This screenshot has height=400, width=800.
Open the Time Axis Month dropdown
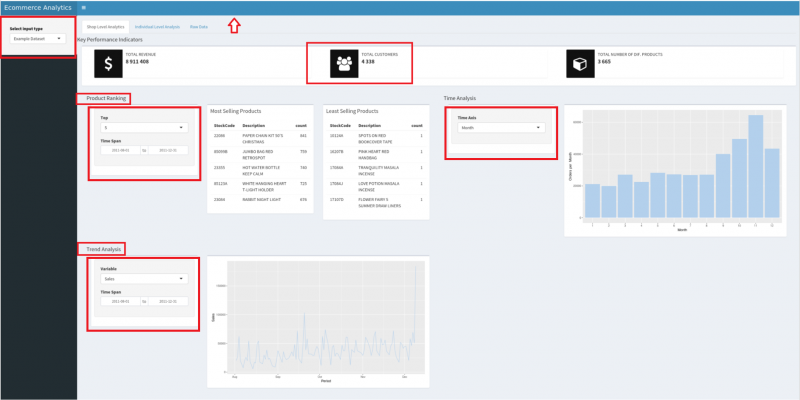pos(498,128)
